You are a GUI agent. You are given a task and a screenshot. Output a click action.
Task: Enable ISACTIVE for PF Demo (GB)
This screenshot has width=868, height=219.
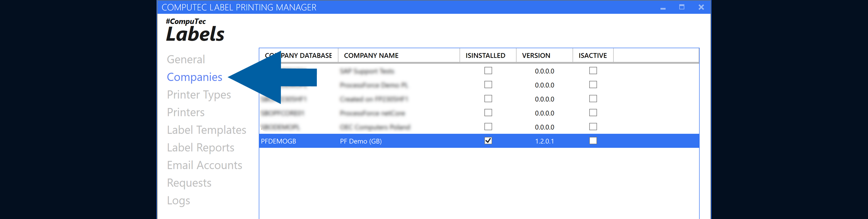593,141
